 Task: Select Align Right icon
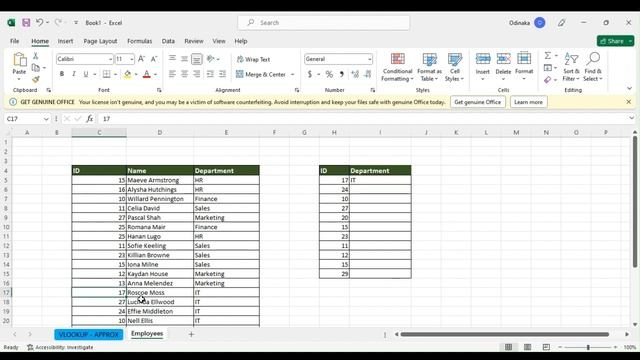[197, 74]
